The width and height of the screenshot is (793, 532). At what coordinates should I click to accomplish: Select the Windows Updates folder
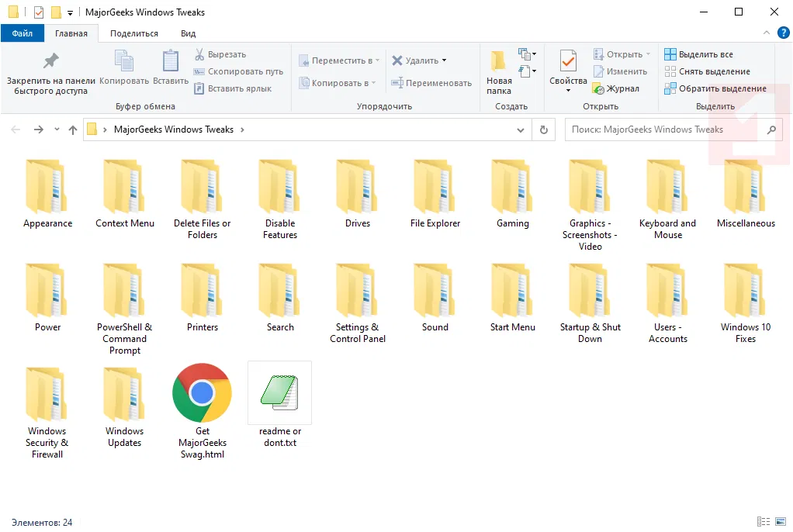tap(124, 408)
